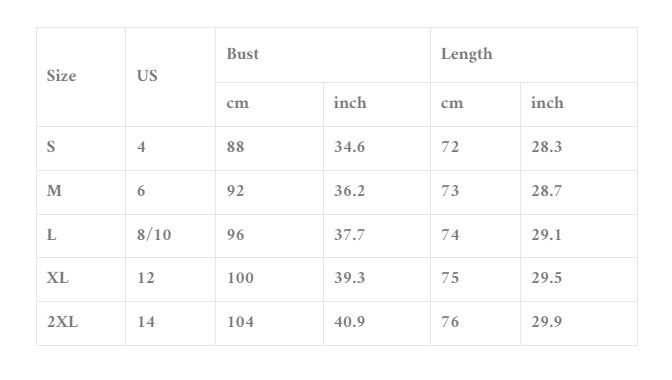
Task: Click the 100 bust cm value
Action: click(x=240, y=278)
